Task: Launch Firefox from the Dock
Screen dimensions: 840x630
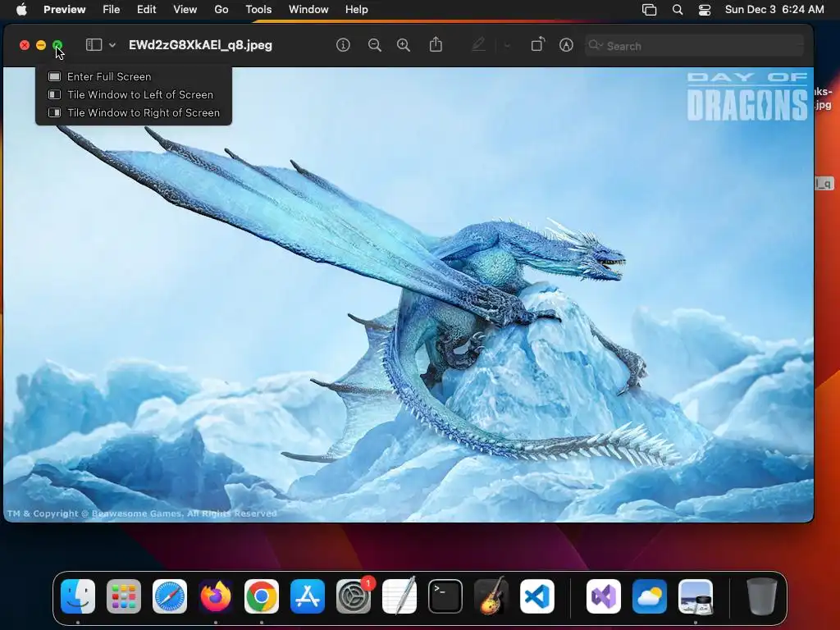Action: 216,596
